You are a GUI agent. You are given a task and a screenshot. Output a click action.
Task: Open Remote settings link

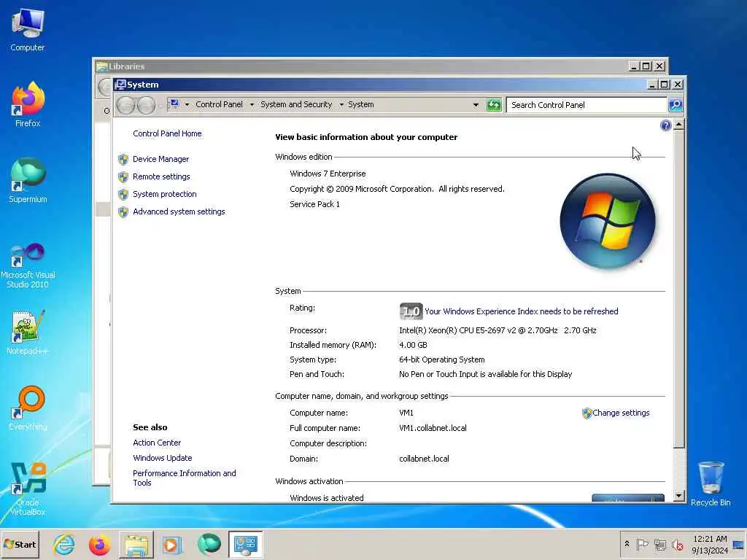tap(161, 176)
